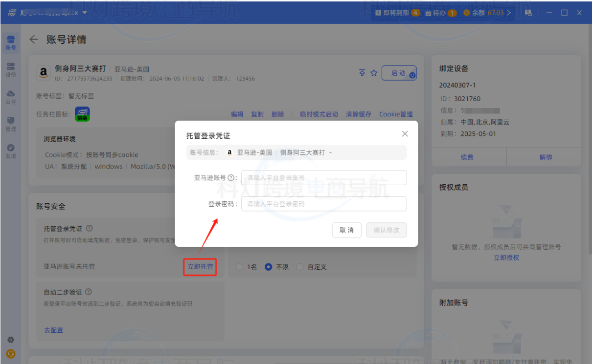Click the pin-to-top arrow icon
The width and height of the screenshot is (592, 364).
(x=362, y=72)
